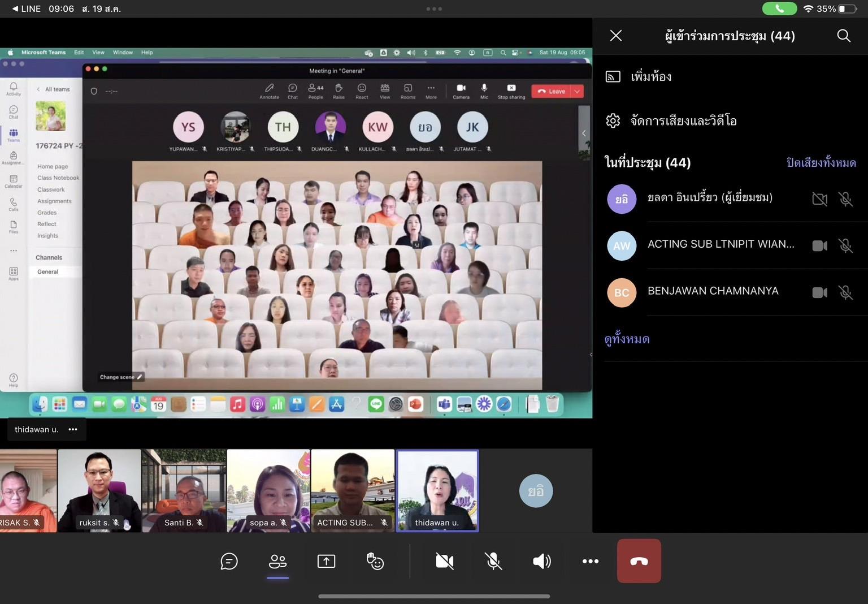Open thidawan u. more options dots

(73, 429)
